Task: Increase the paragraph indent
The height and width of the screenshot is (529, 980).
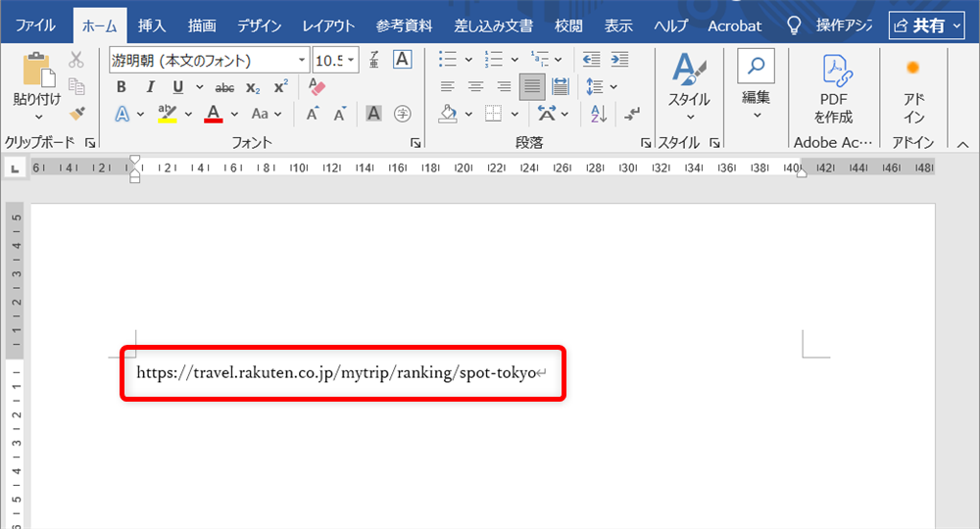Action: [x=619, y=60]
